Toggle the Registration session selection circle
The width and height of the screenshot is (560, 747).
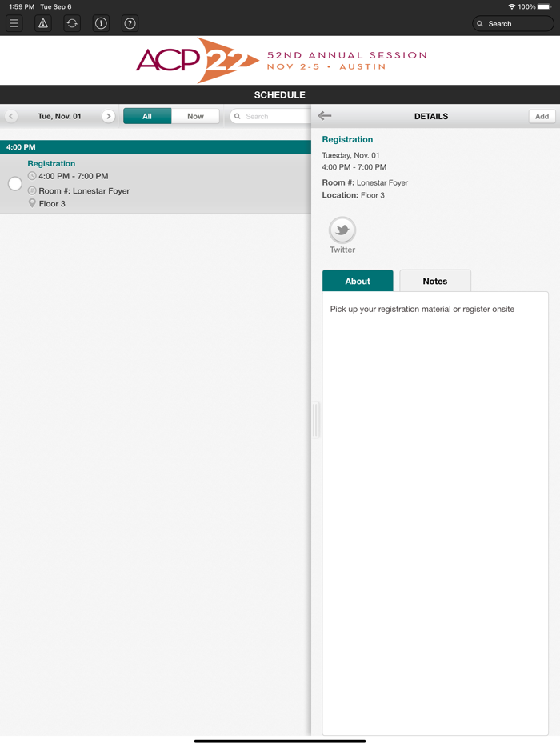pyautogui.click(x=14, y=183)
